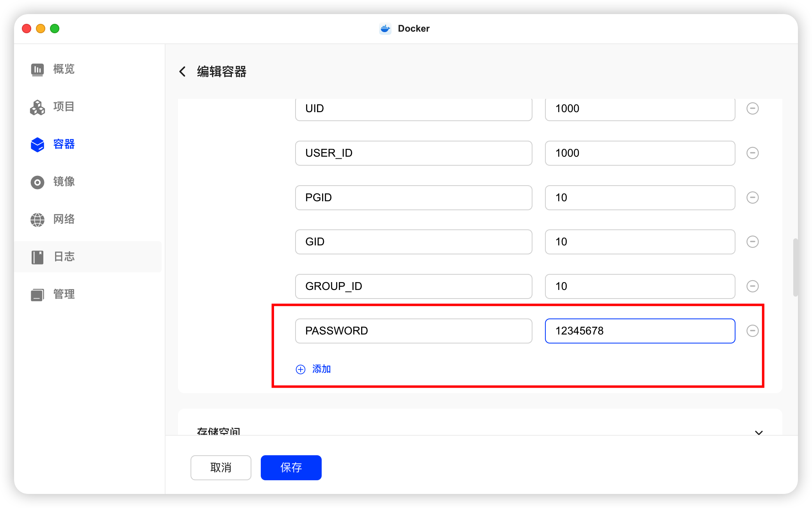Open the Overview (概览) sidebar icon

(x=37, y=70)
